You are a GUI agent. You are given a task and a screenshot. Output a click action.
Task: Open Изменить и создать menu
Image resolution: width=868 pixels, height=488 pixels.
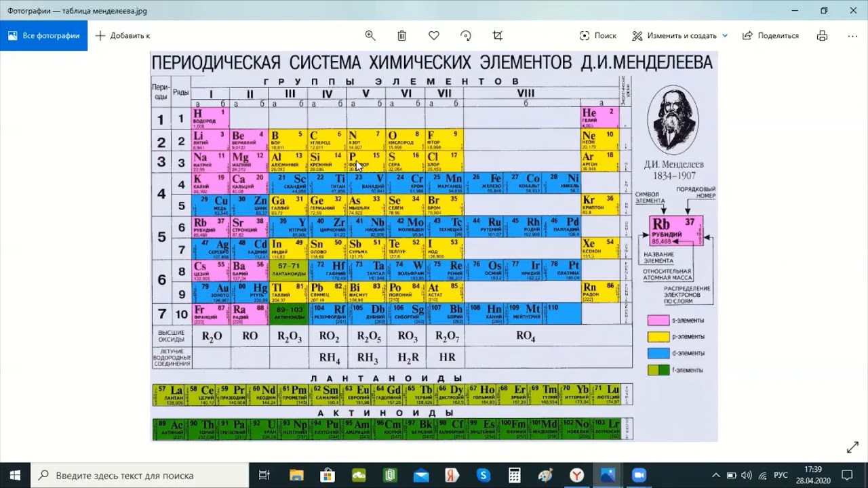click(679, 35)
